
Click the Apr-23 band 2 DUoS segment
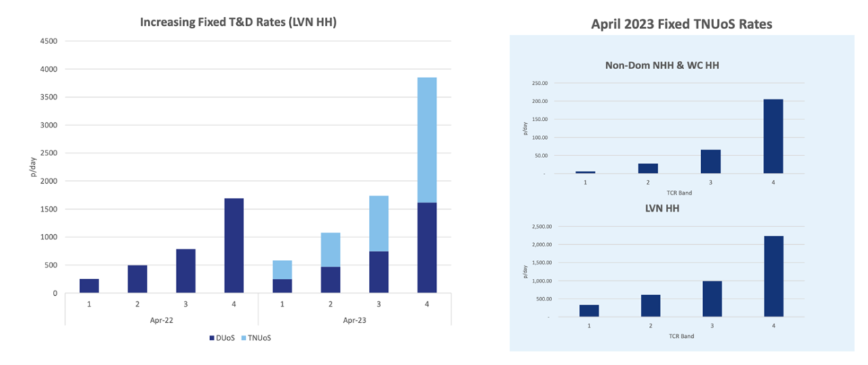pyautogui.click(x=330, y=280)
